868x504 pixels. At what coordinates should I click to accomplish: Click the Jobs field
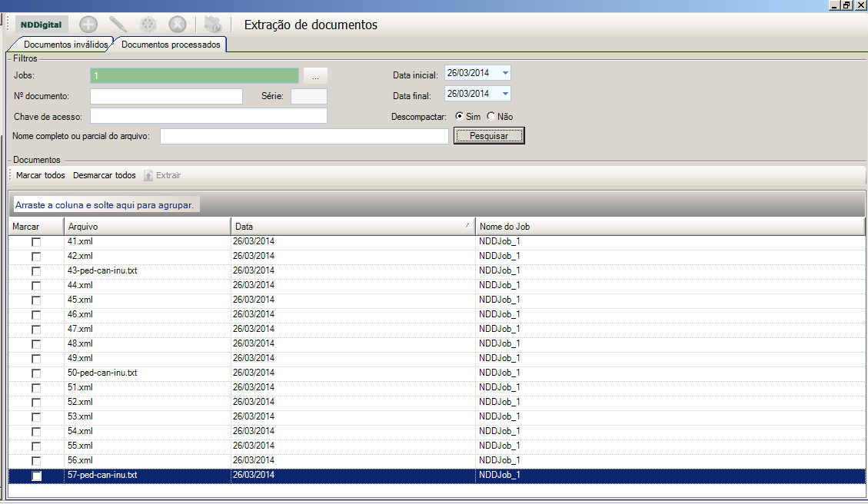point(195,76)
